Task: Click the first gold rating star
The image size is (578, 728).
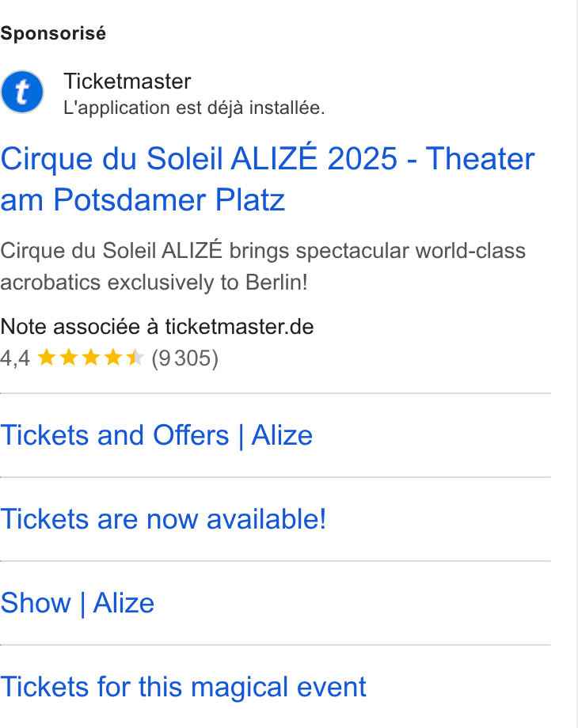Action: (x=47, y=358)
